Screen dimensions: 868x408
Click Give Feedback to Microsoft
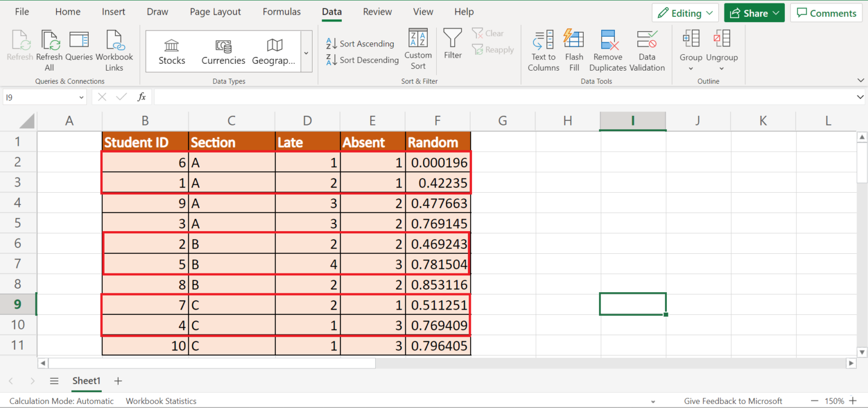(733, 401)
